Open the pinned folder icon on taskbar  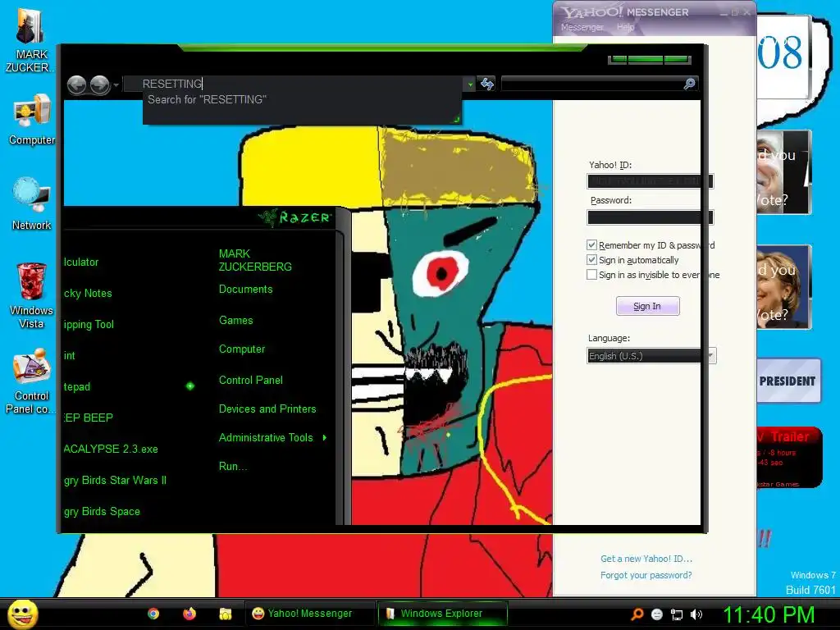[226, 614]
